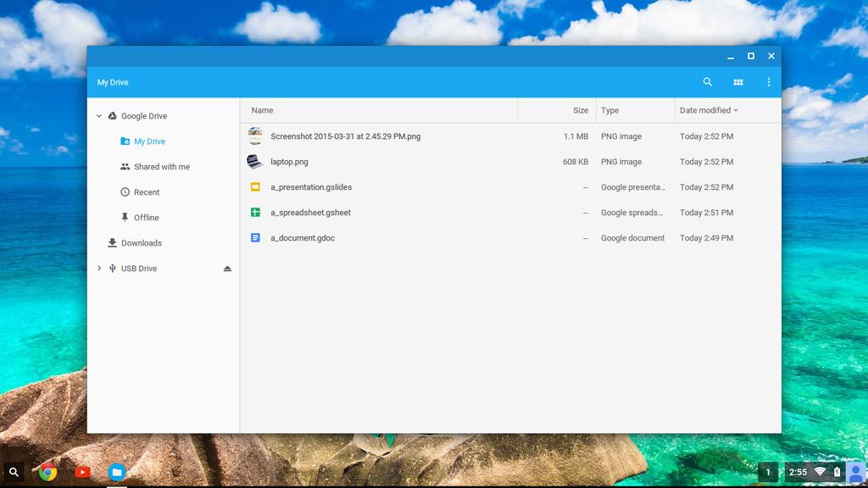Click Google spreads... type cell
868x488 pixels.
coord(632,213)
